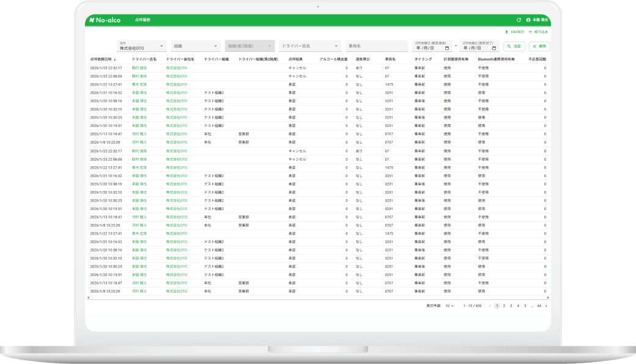Click the 絞り込み filter icon
This screenshot has height=364, width=636.
[530, 32]
